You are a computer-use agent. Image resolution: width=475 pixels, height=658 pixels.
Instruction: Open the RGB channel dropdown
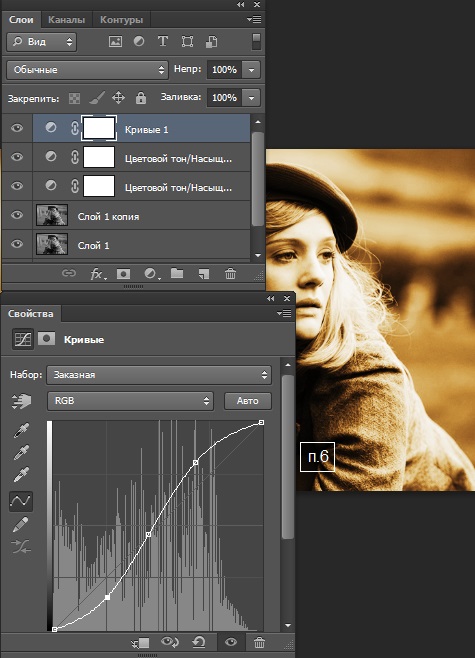[x=130, y=401]
